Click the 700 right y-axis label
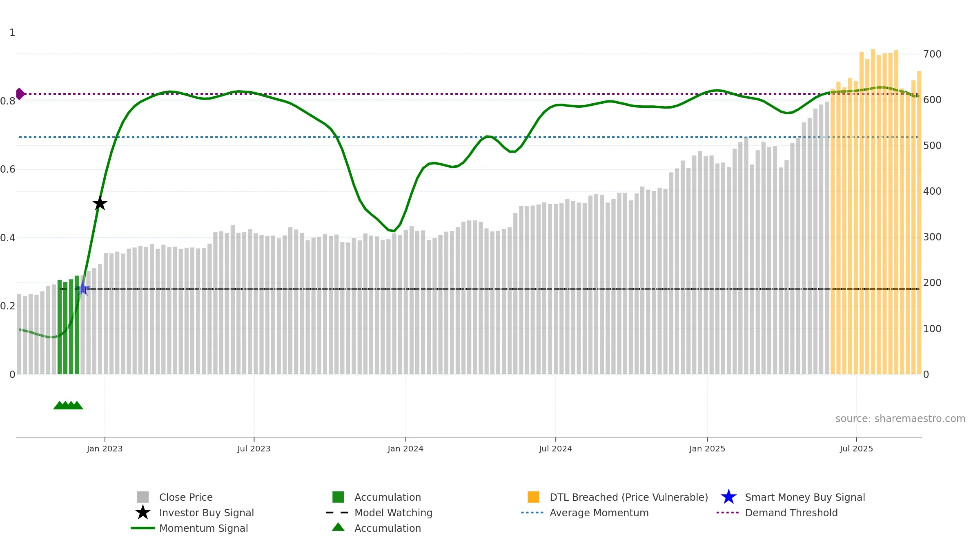The width and height of the screenshot is (980, 551). 932,54
